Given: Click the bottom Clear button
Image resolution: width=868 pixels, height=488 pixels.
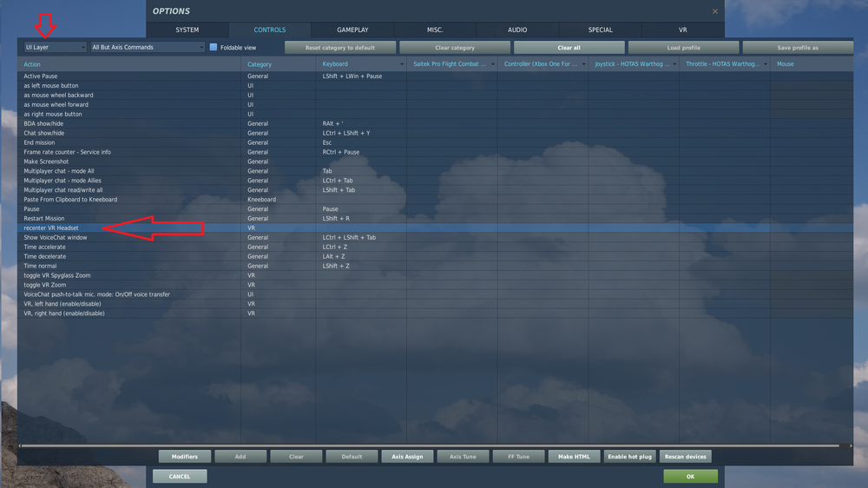Looking at the screenshot, I should [x=296, y=457].
